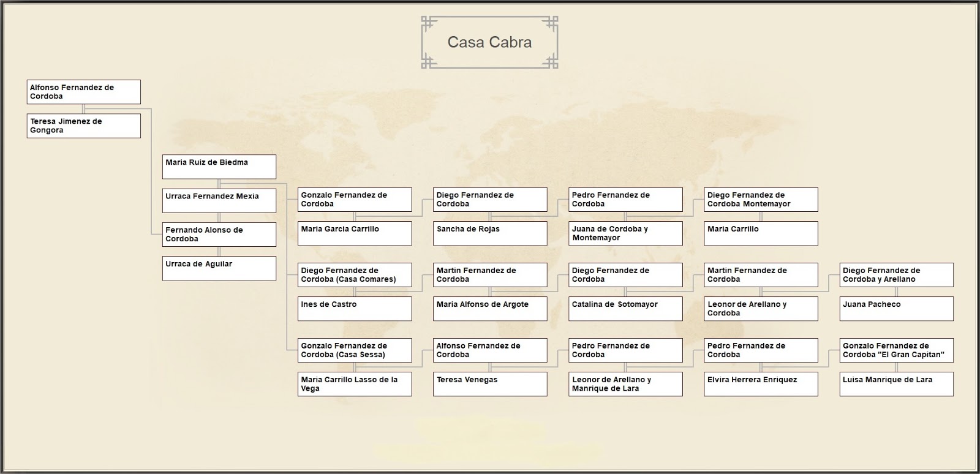The image size is (980, 474).
Task: Click the Casa Cabra title box
Action: pos(489,42)
